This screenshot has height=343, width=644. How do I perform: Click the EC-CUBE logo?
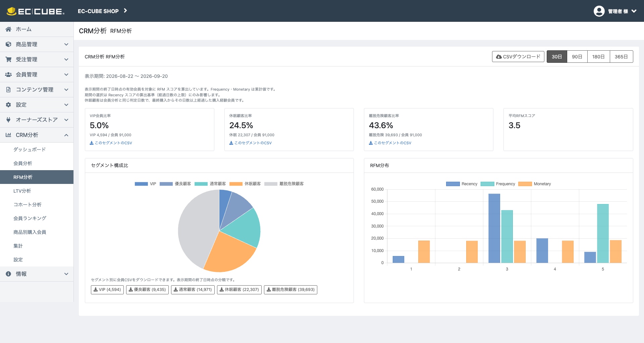[x=36, y=11]
